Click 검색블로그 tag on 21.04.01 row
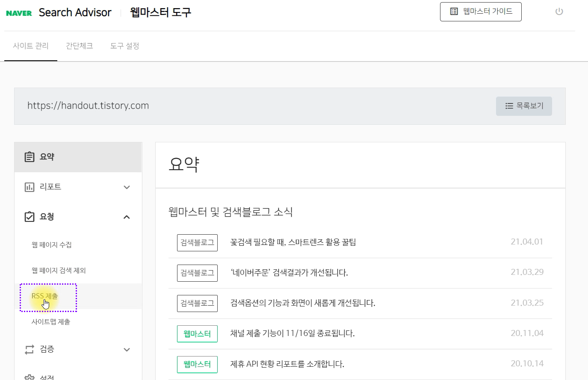This screenshot has height=380, width=588. [197, 243]
